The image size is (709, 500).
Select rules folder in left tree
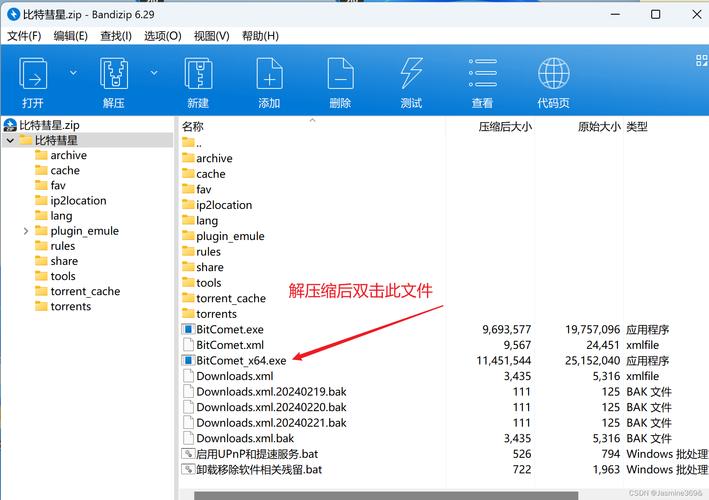click(x=63, y=246)
